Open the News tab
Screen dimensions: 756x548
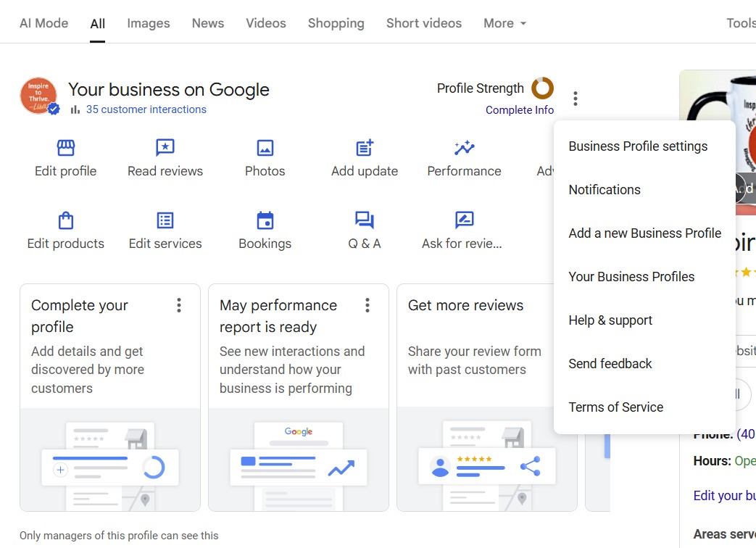[208, 23]
